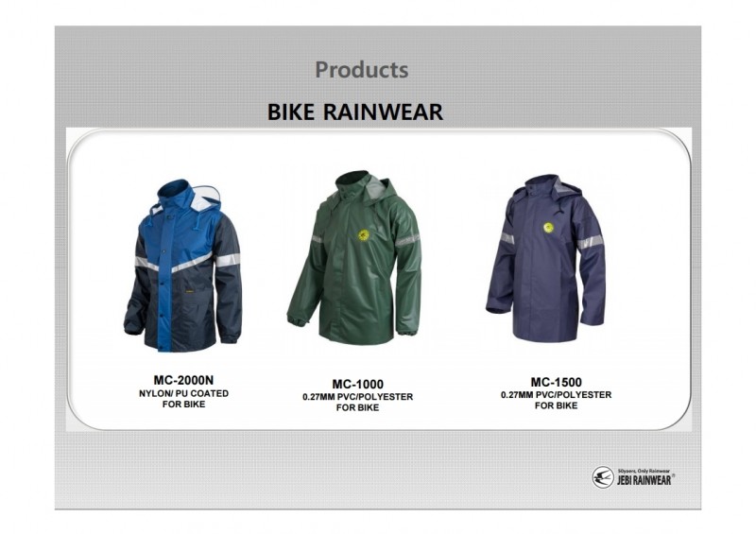Click the reflective sleeve band on navy jacket
This screenshot has height=534, width=756.
pos(589,243)
